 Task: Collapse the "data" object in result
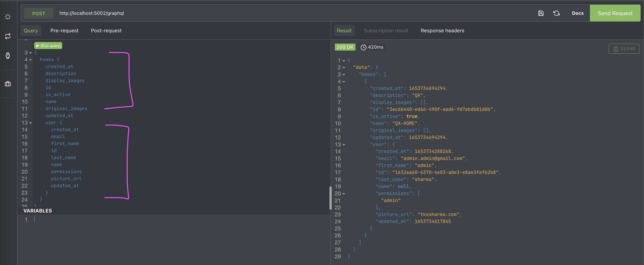click(344, 68)
